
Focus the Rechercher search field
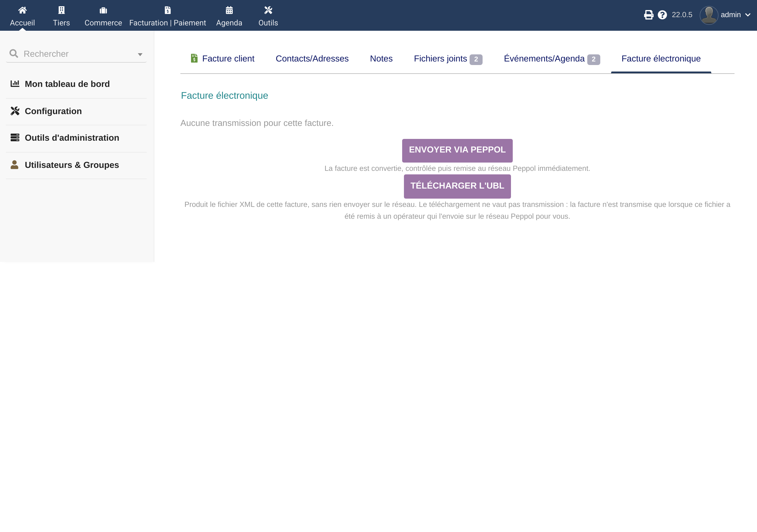[x=76, y=54]
